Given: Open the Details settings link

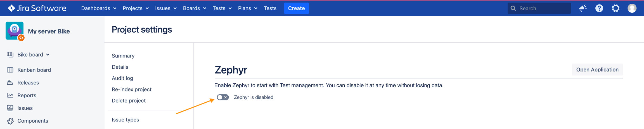Looking at the screenshot, I should tap(120, 67).
